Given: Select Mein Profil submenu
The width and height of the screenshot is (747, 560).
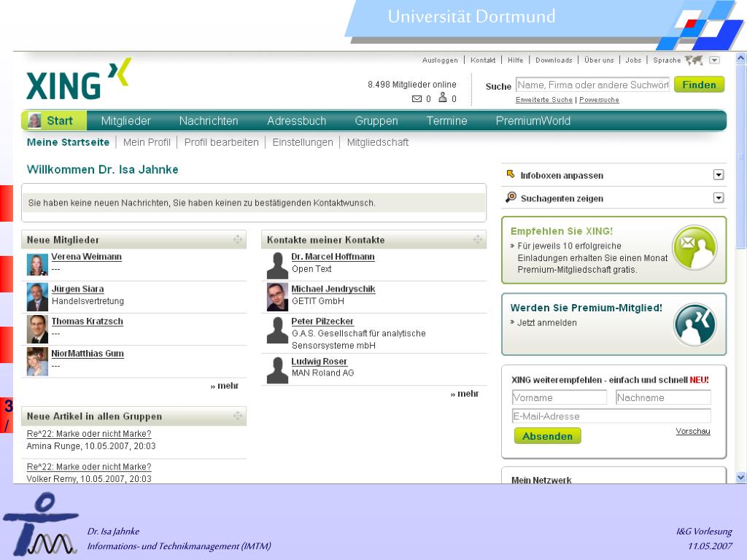Looking at the screenshot, I should click(x=147, y=142).
